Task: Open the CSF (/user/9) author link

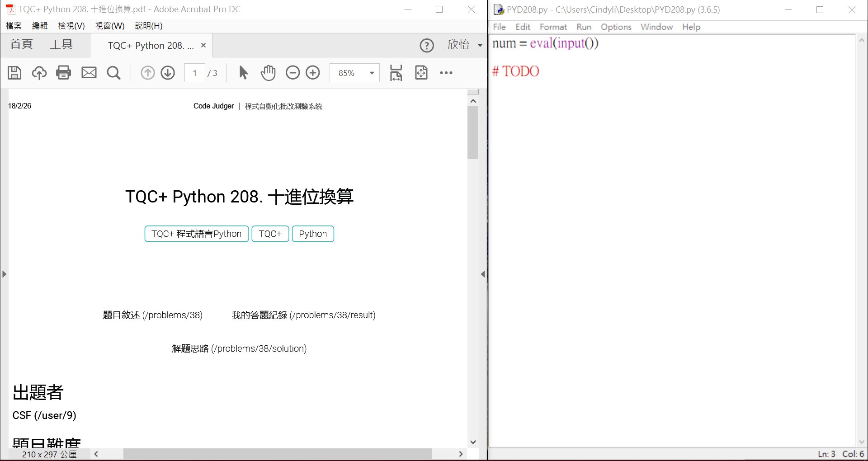Action: point(44,415)
